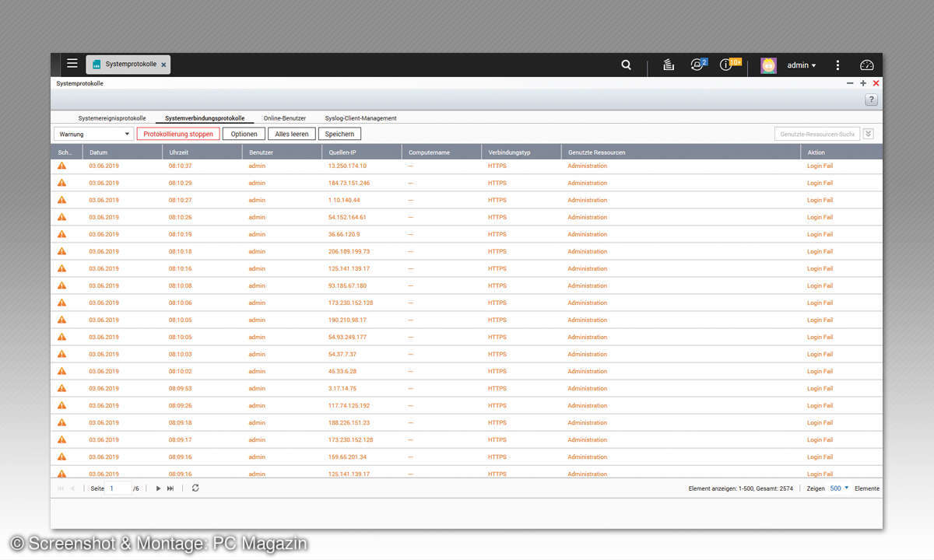Open the dashboard gauge icon
Screen dimensions: 934x560
[x=866, y=65]
